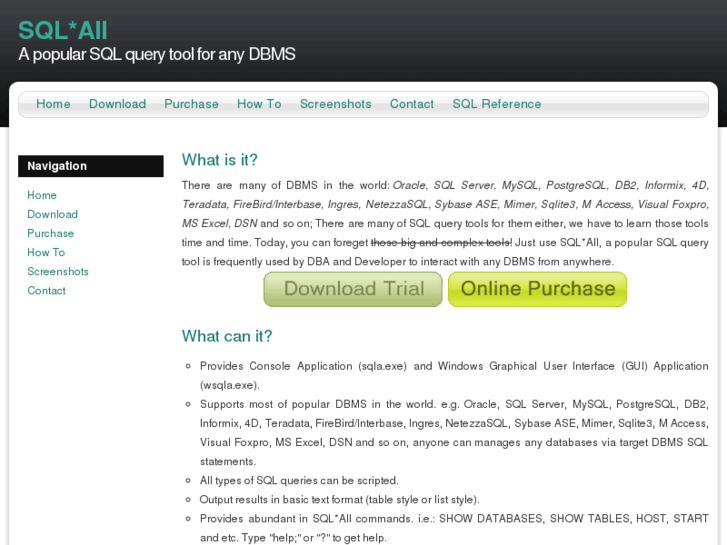Open Home in the top menu bar
727x545 pixels.
pos(53,104)
